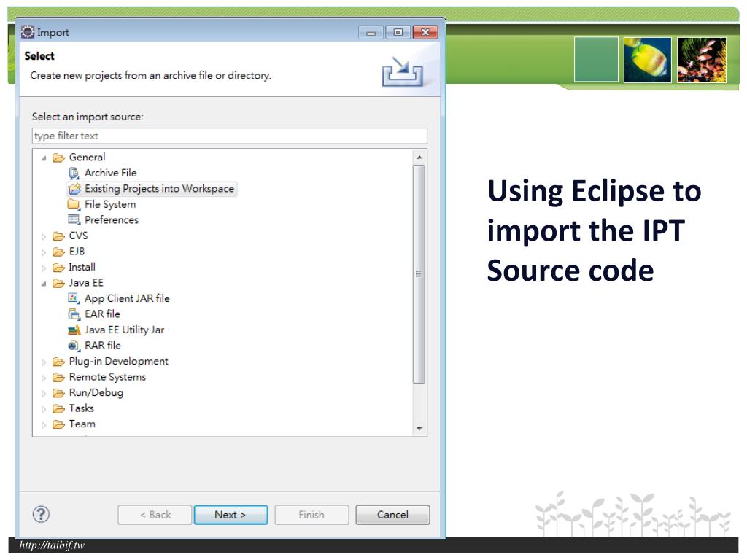Open help with the question mark icon
Screen dimensions: 747x560
coord(41,514)
